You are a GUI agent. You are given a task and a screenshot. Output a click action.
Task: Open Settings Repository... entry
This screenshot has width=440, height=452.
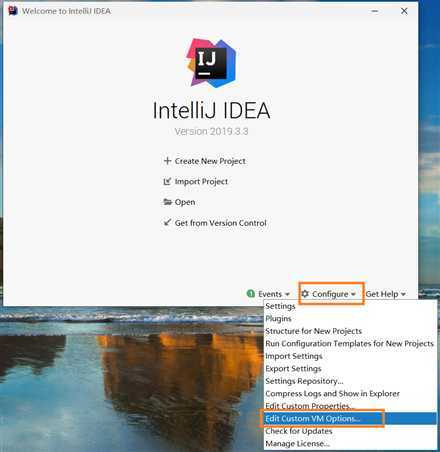click(350, 381)
